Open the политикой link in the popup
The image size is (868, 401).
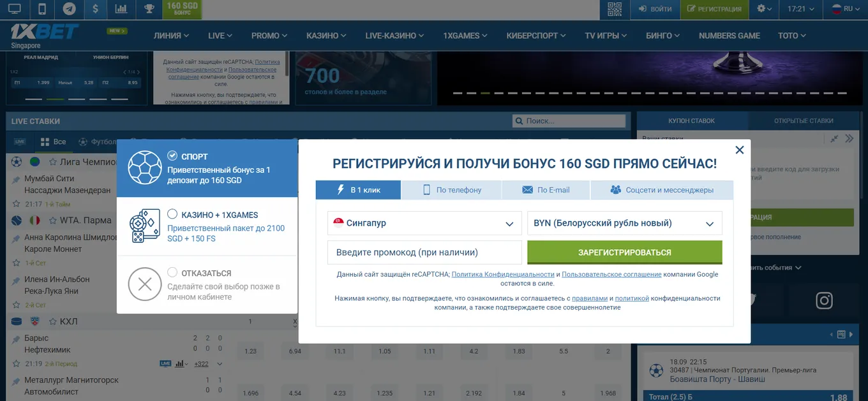[632, 298]
